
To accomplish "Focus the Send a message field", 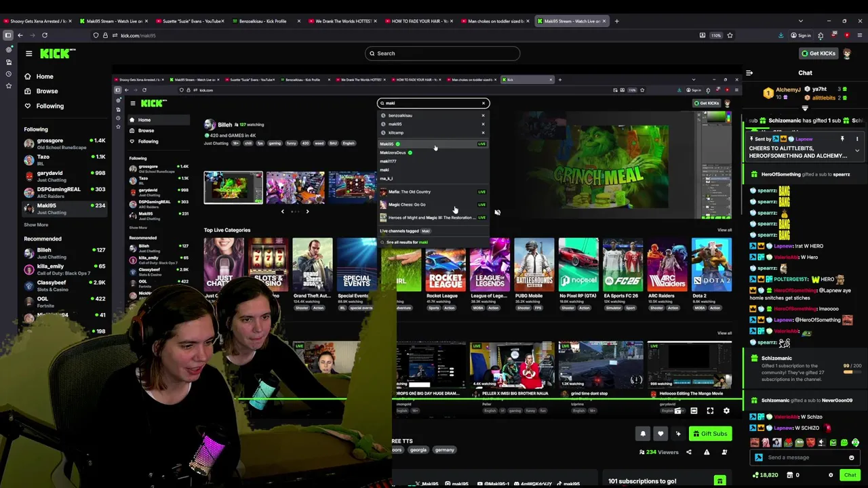I will tap(806, 457).
